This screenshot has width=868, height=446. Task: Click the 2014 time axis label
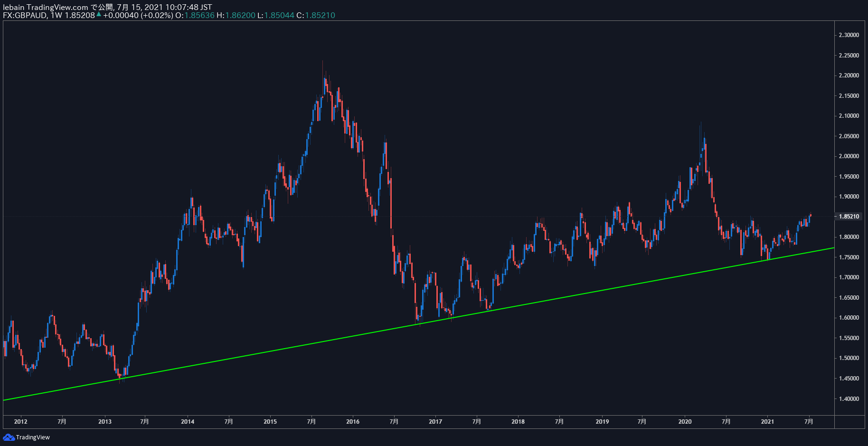click(x=188, y=421)
